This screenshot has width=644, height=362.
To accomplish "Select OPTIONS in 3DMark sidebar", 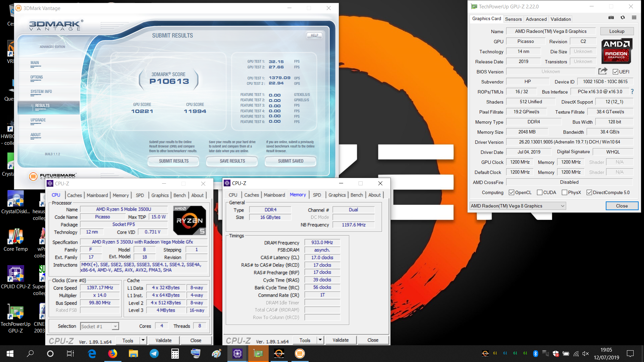I will 37,77.
